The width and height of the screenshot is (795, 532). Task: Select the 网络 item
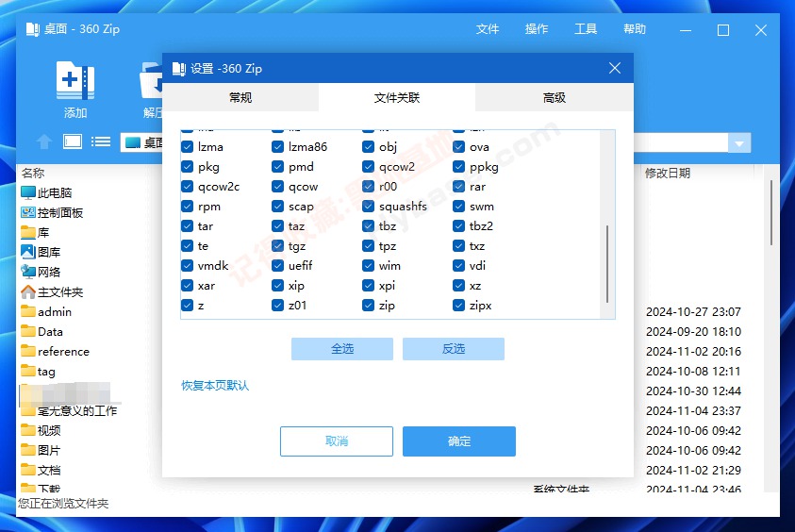pyautogui.click(x=41, y=272)
